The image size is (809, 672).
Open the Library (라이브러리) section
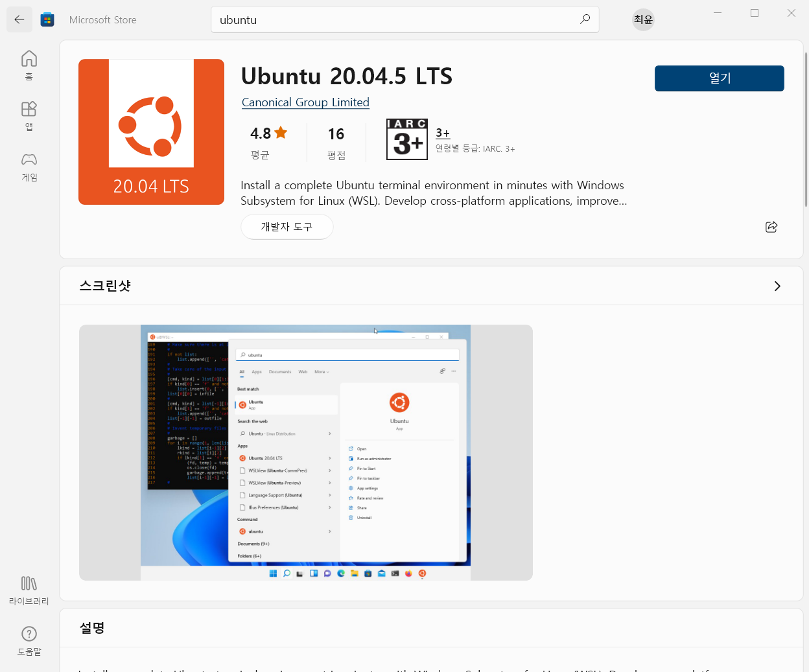[x=29, y=590]
